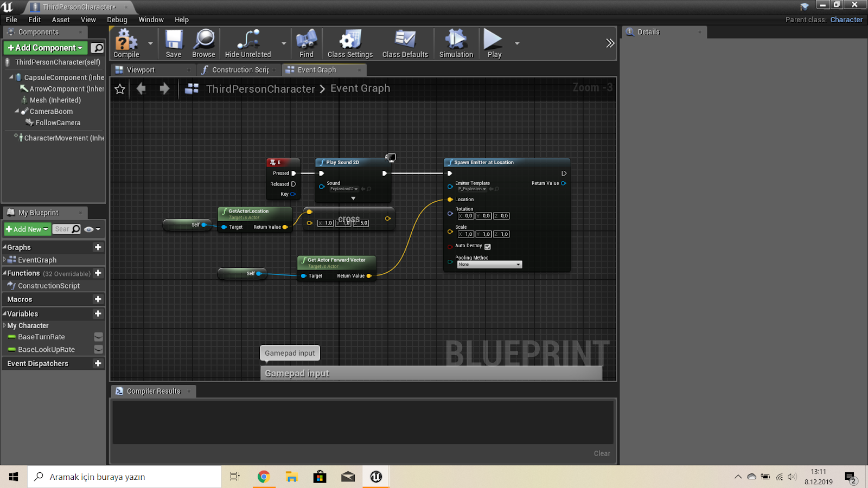Image resolution: width=868 pixels, height=488 pixels.
Task: Select FollowCamera component
Action: click(58, 123)
